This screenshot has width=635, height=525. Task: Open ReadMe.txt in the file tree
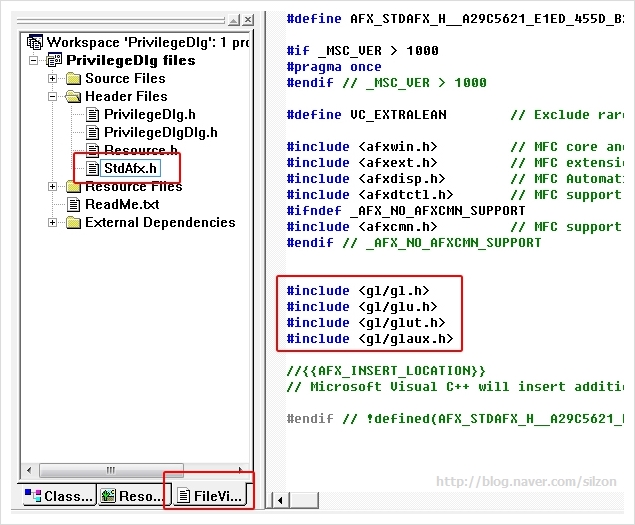point(122,204)
